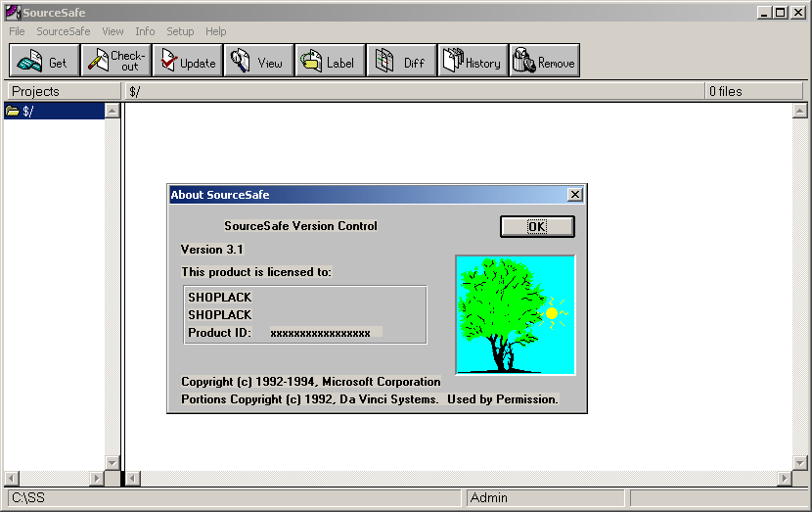Image resolution: width=812 pixels, height=512 pixels.
Task: Click the Product ID value field
Action: click(326, 333)
